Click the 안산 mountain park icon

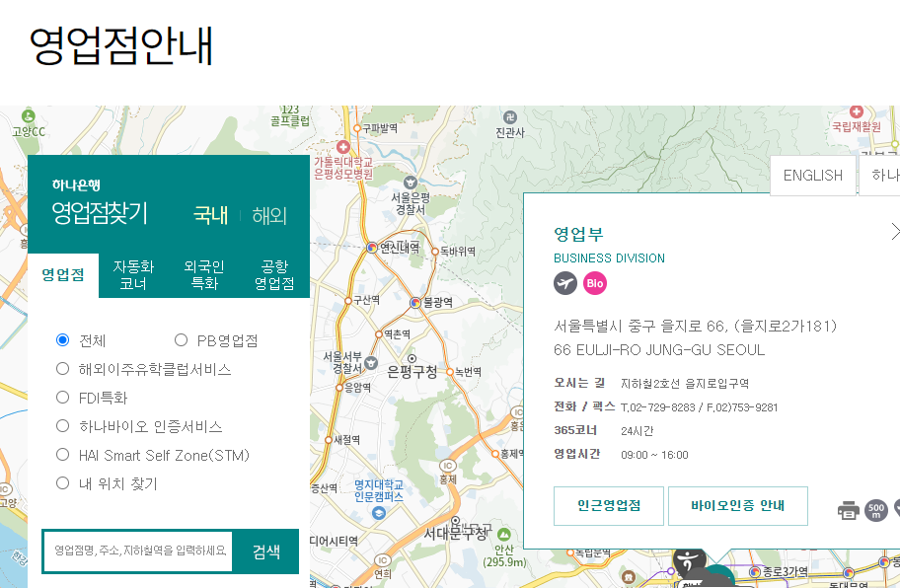point(504,535)
